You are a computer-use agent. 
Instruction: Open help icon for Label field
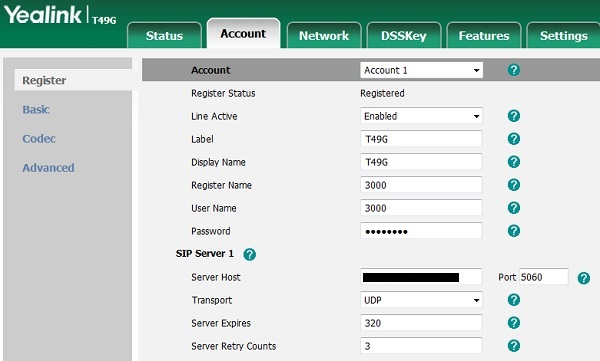tap(514, 139)
